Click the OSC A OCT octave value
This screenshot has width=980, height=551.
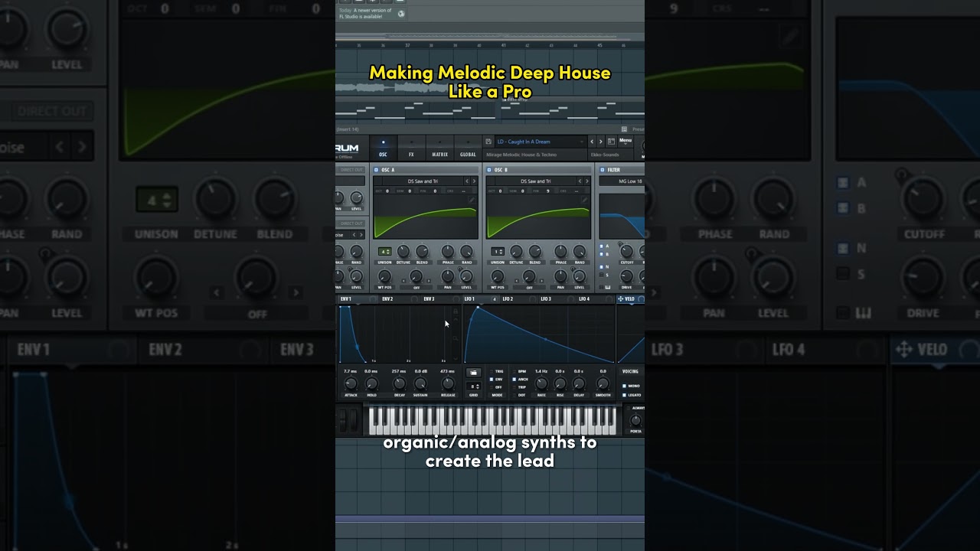click(x=387, y=191)
